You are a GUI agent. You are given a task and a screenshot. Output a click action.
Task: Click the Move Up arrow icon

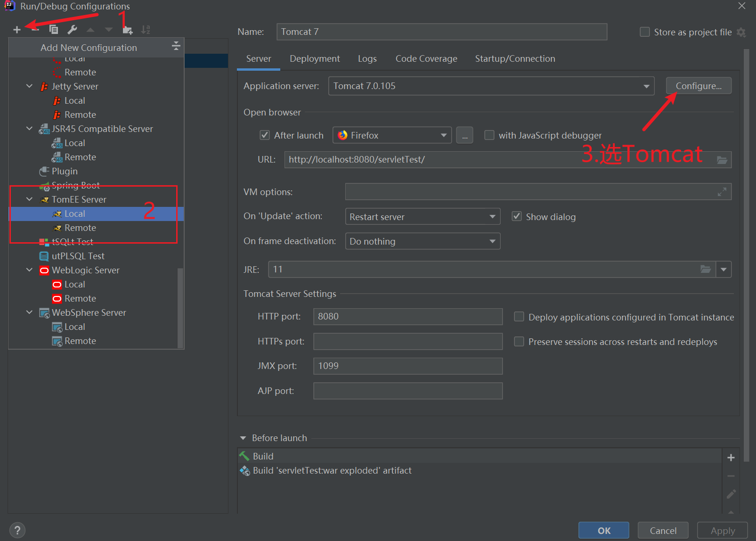[x=90, y=30]
